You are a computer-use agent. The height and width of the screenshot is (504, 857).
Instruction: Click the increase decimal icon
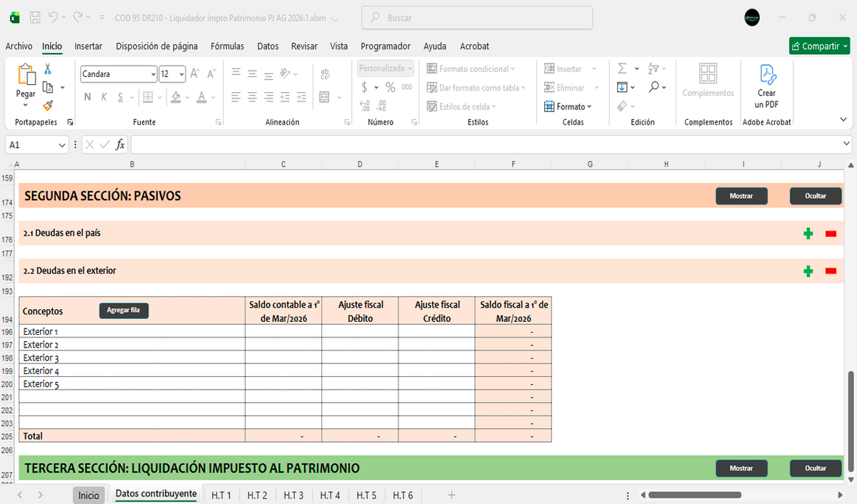364,106
